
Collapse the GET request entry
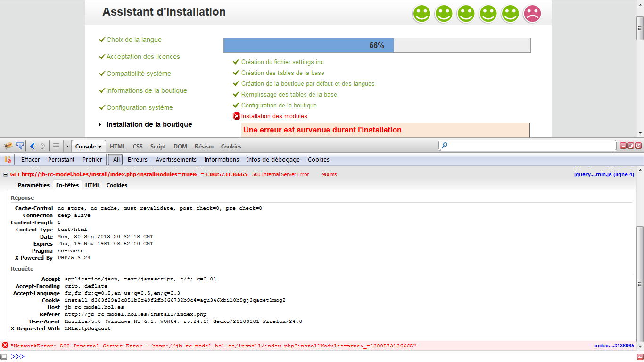click(x=5, y=174)
